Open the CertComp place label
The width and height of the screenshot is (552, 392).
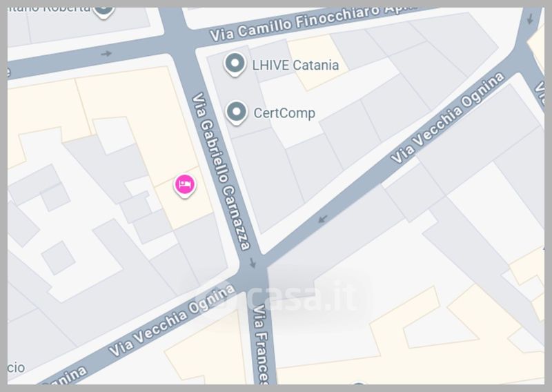tap(284, 113)
